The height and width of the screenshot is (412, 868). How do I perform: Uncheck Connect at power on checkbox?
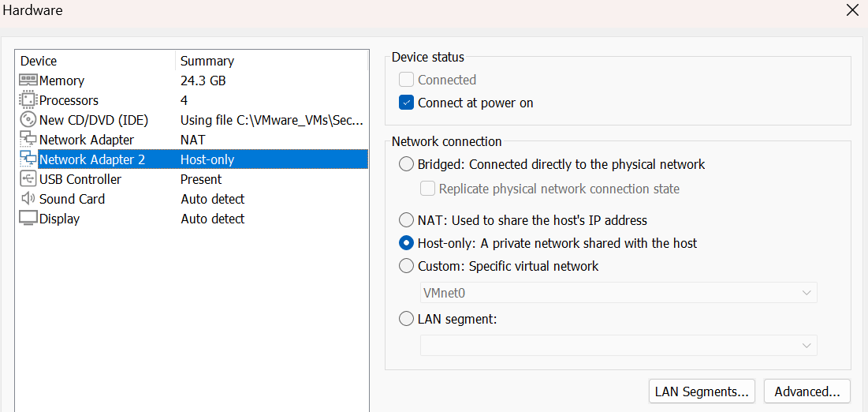pyautogui.click(x=407, y=103)
